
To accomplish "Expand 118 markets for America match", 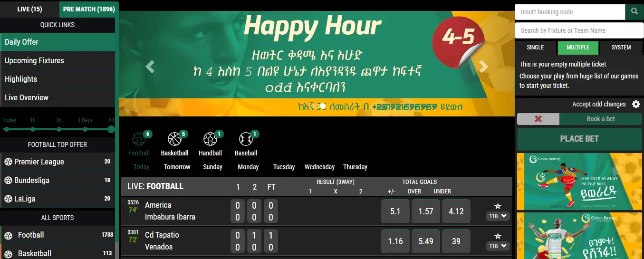I will [x=498, y=216].
